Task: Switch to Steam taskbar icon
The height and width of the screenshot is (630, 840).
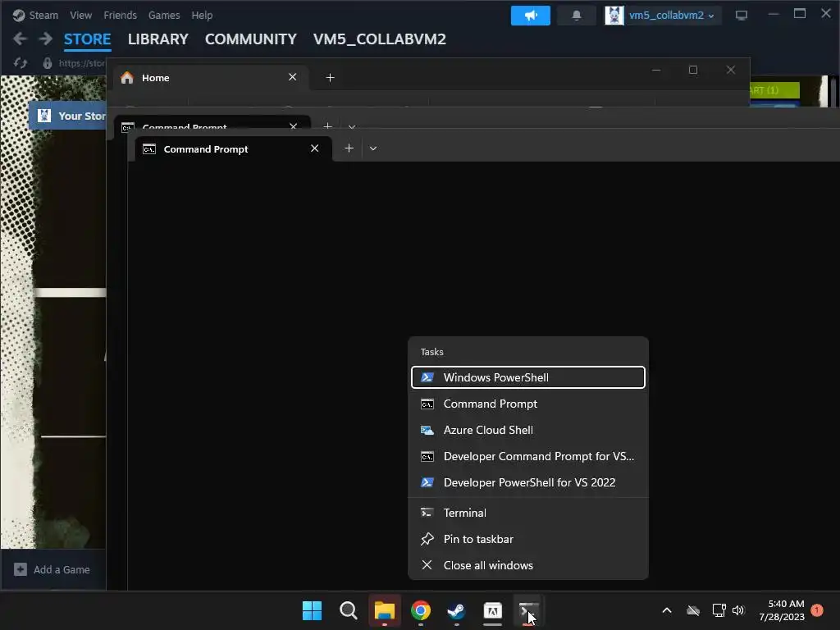Action: tap(456, 610)
